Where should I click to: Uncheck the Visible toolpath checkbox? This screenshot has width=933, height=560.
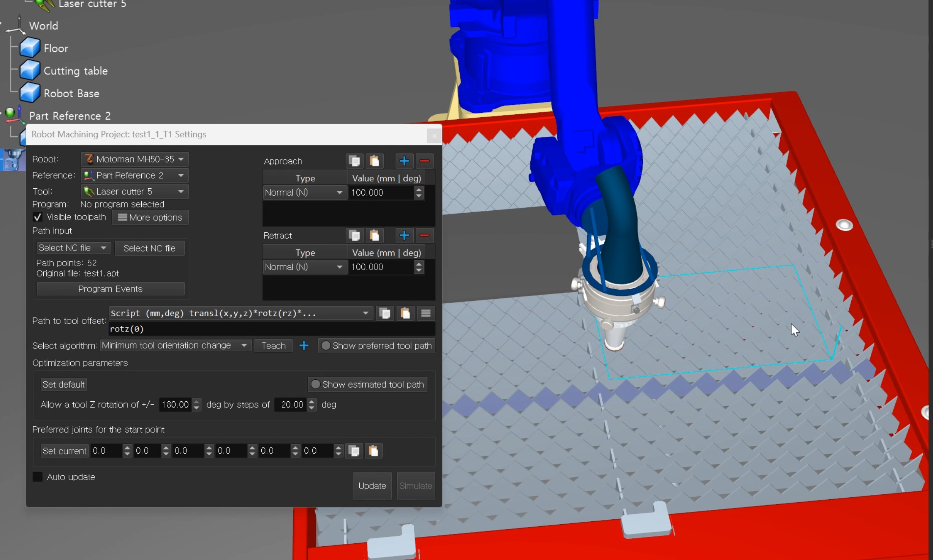coord(38,217)
